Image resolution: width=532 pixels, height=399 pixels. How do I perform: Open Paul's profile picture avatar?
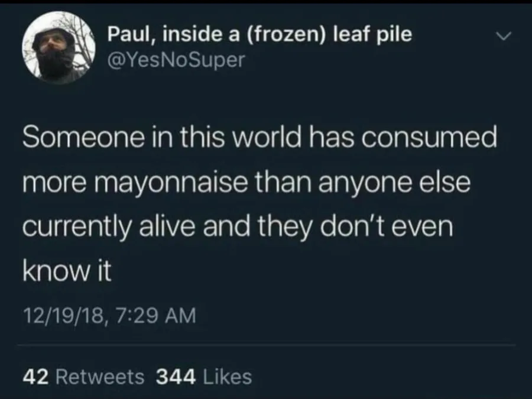(59, 47)
